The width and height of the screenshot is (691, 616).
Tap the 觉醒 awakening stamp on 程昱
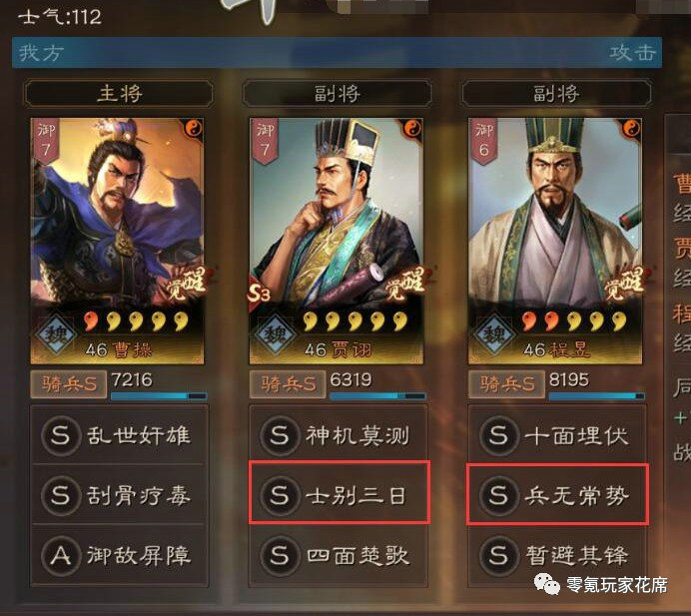[x=623, y=282]
